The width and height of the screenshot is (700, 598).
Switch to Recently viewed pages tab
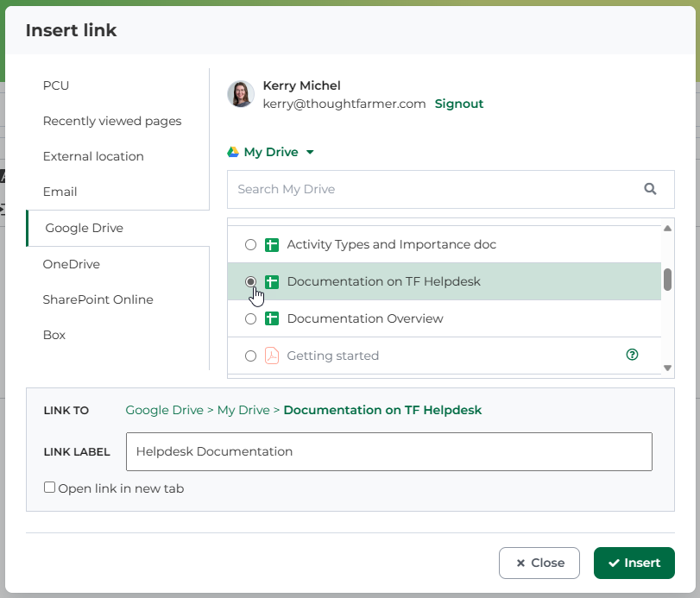tap(112, 121)
